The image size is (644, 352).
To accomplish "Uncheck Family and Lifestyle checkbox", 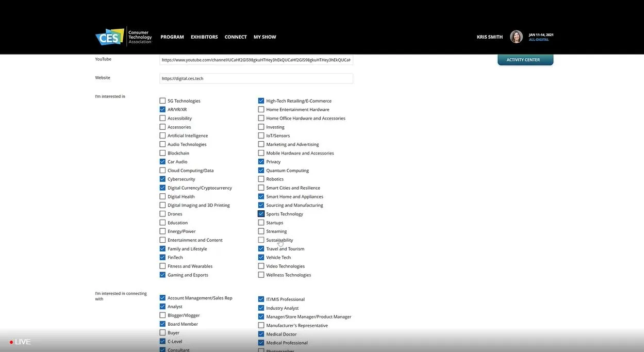I will (x=162, y=248).
